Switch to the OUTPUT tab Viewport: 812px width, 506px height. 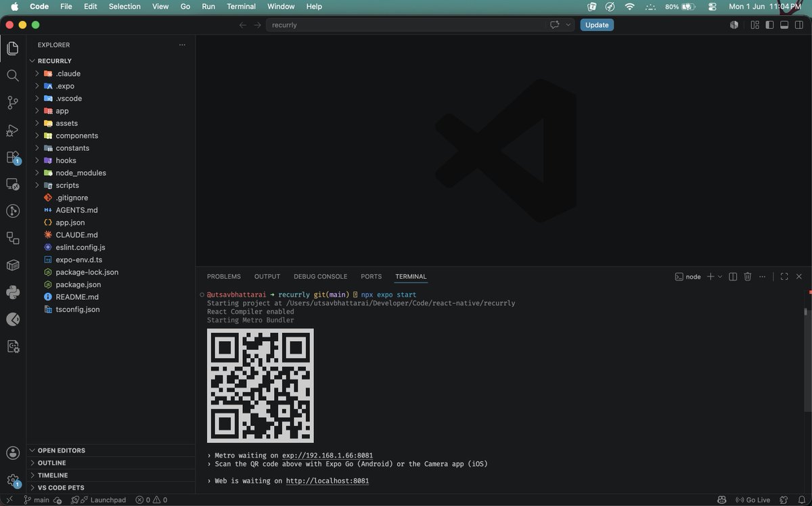[x=267, y=277]
